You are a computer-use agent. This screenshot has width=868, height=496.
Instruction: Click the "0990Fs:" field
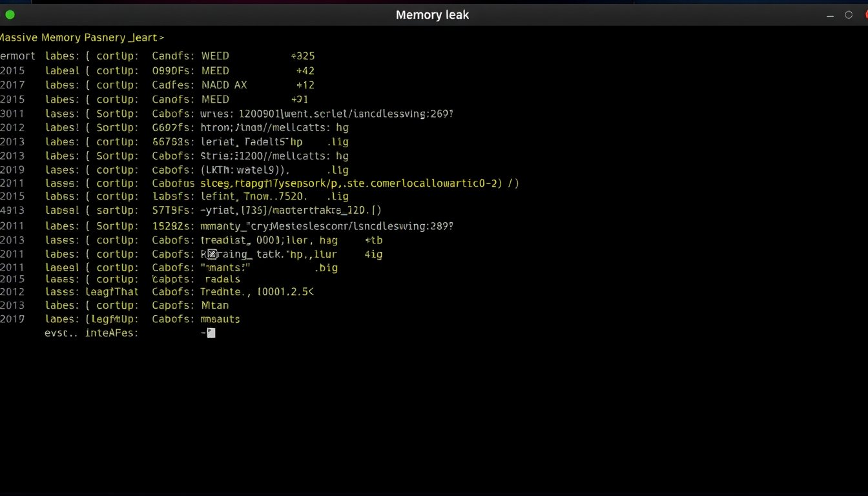pos(172,70)
